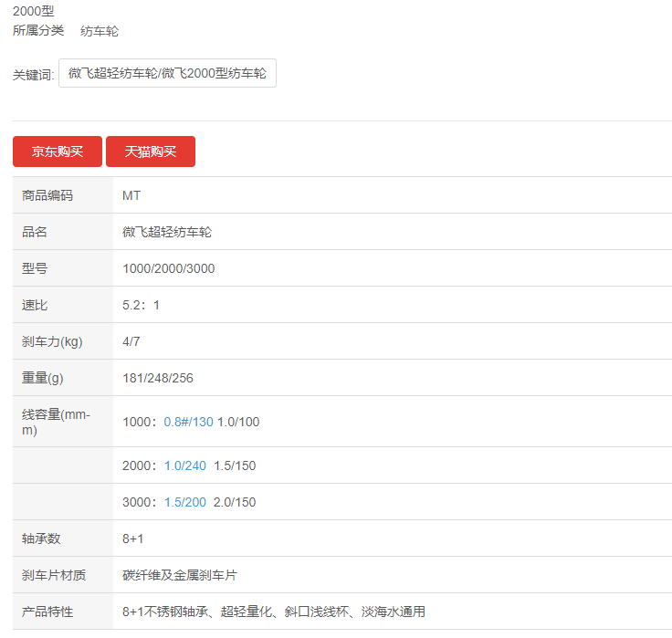Click the 产品特性 row label
672x638 pixels.
coord(47,612)
